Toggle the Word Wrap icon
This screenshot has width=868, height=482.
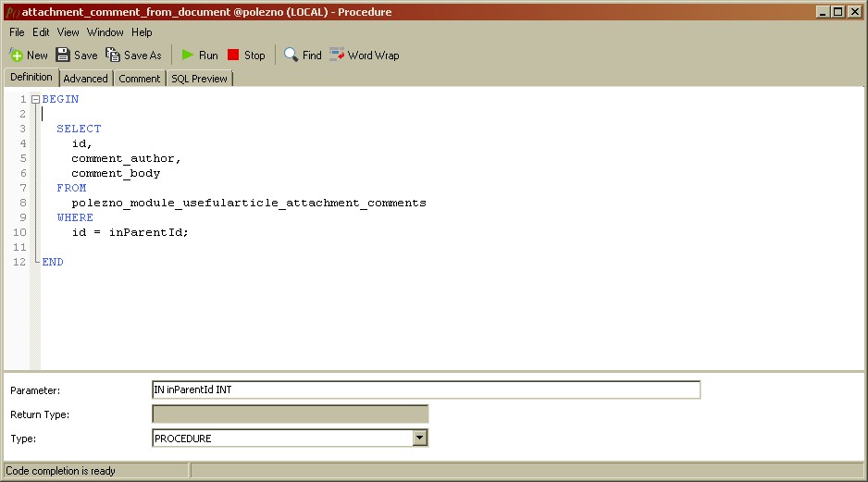point(337,55)
